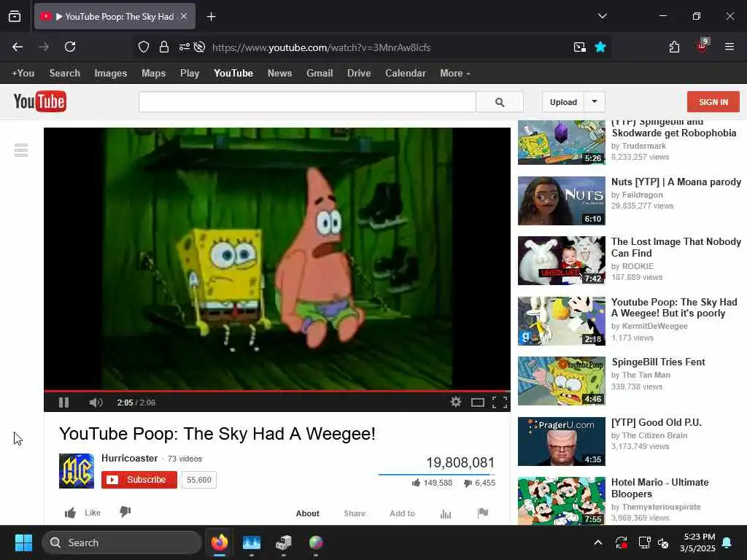Screen dimensions: 747x560
Task: Show hidden system tray icons
Action: click(598, 542)
